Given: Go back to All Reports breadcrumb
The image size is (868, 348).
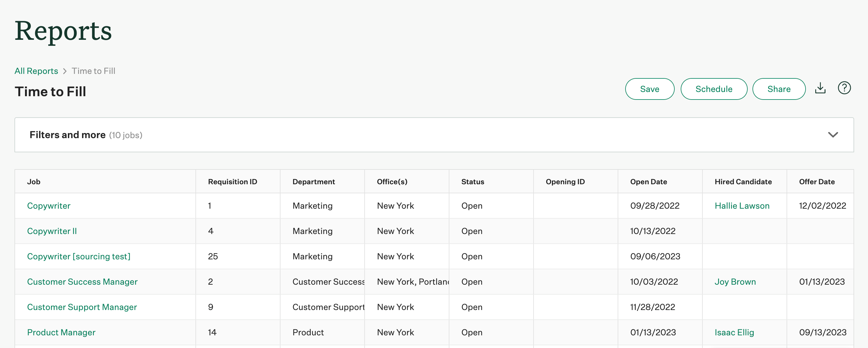Looking at the screenshot, I should click(36, 71).
